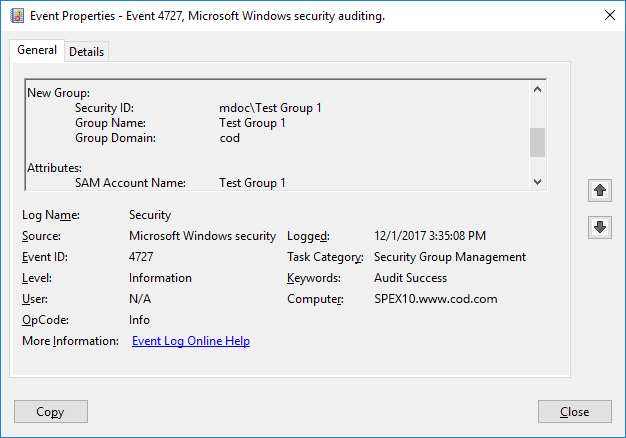
Task: Click the Group Domain value cod
Action: tap(230, 138)
